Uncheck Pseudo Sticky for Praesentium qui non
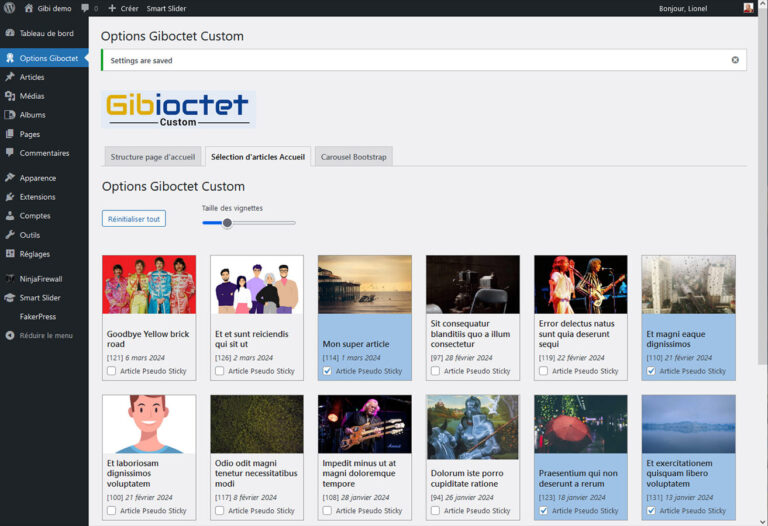This screenshot has height=526, width=768. point(543,510)
